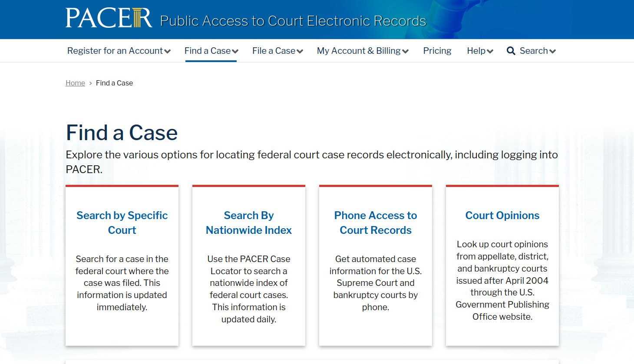Open My Account & Billing menu
Image resolution: width=634 pixels, height=364 pixels.
pyautogui.click(x=359, y=51)
